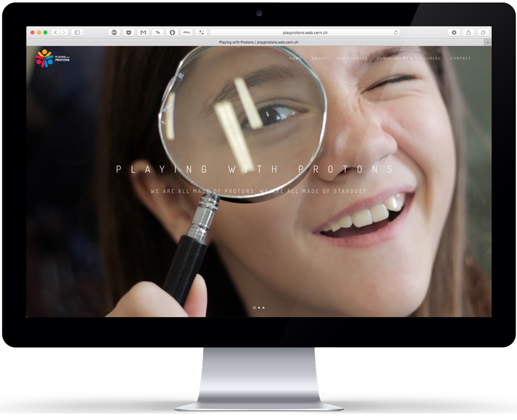Add a new tab with plus button

(x=487, y=42)
